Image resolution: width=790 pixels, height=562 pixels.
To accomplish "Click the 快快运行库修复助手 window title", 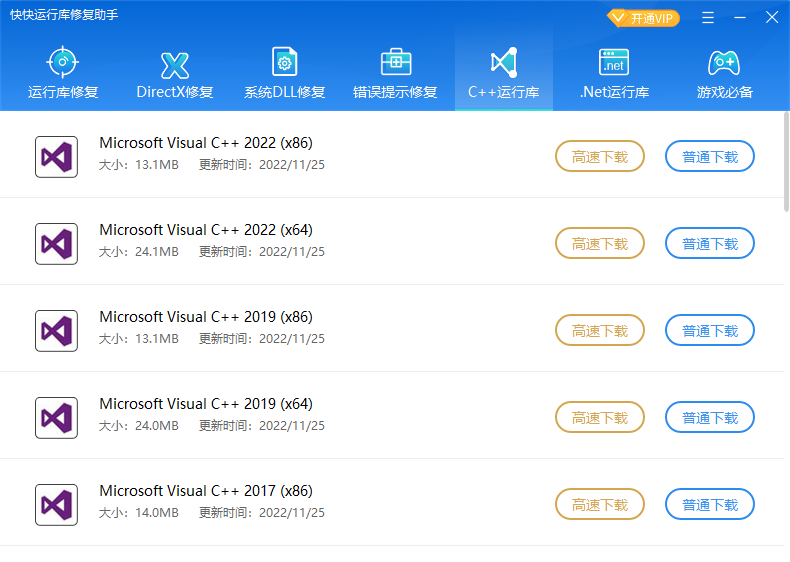I will (64, 15).
